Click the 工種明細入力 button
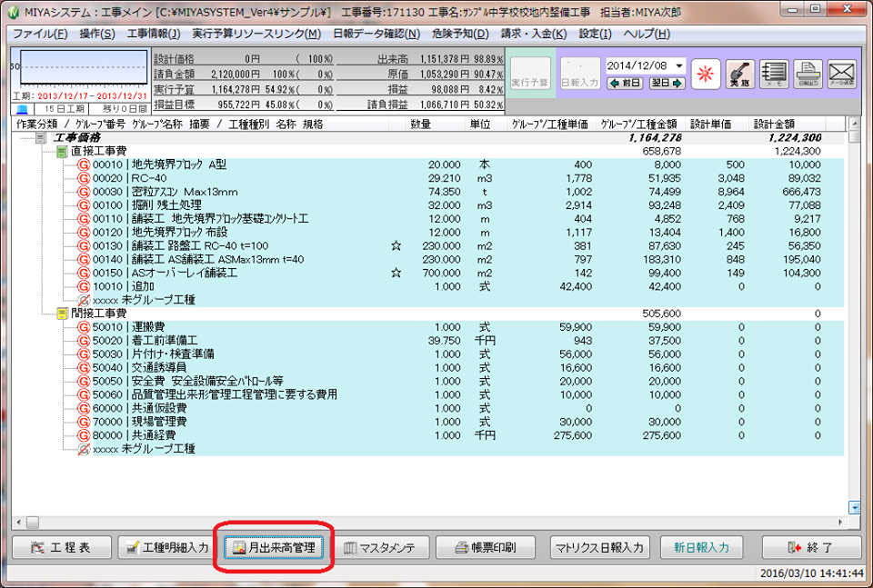Viewport: 873px width, 588px height. tap(167, 547)
